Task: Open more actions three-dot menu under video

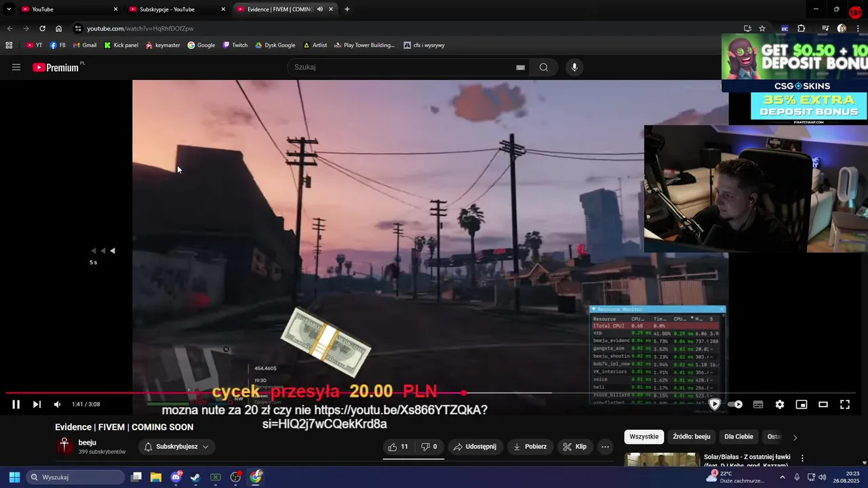Action: point(605,447)
